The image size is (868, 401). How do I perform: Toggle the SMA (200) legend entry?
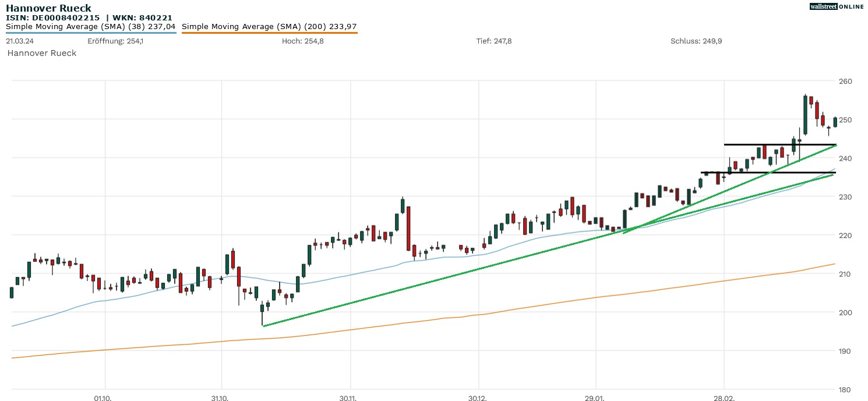269,26
